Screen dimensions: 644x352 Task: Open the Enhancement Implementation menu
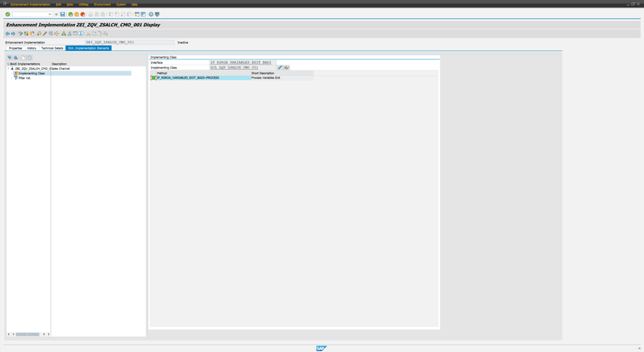[30, 5]
